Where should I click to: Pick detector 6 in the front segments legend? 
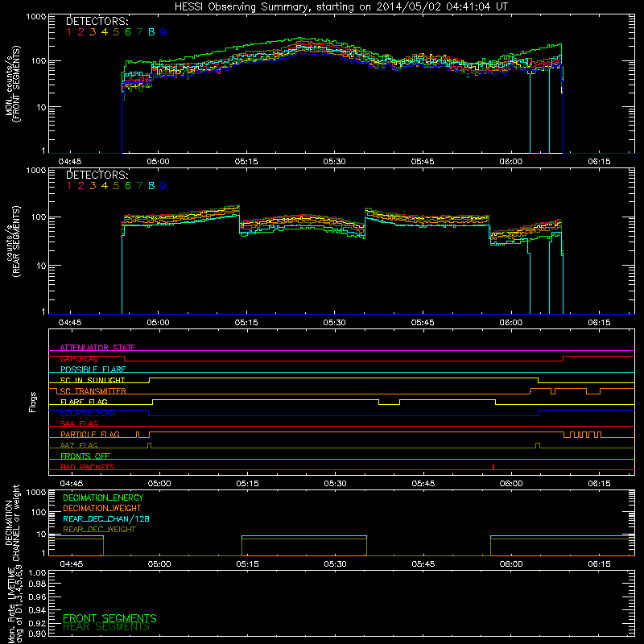tap(128, 31)
